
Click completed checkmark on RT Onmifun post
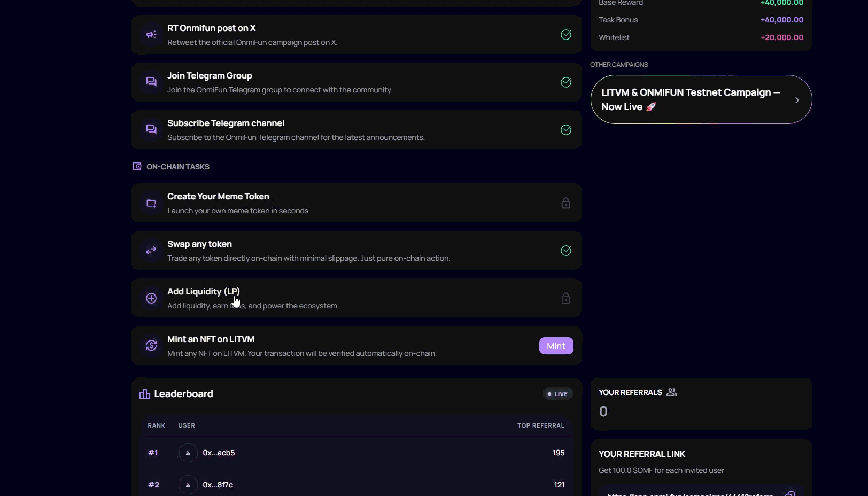pyautogui.click(x=566, y=35)
